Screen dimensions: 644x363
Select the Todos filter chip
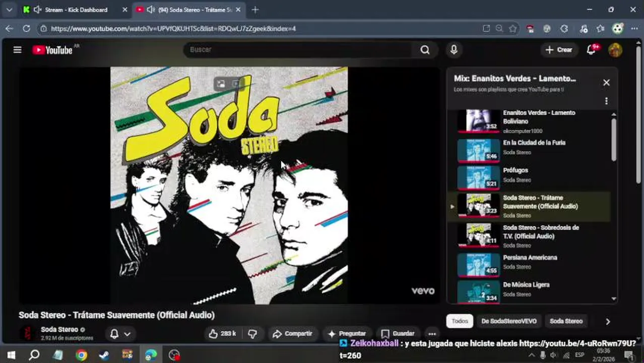[460, 321]
